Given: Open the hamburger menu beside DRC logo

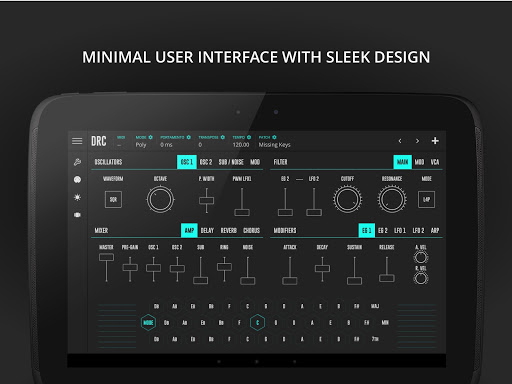Looking at the screenshot, I should (77, 141).
